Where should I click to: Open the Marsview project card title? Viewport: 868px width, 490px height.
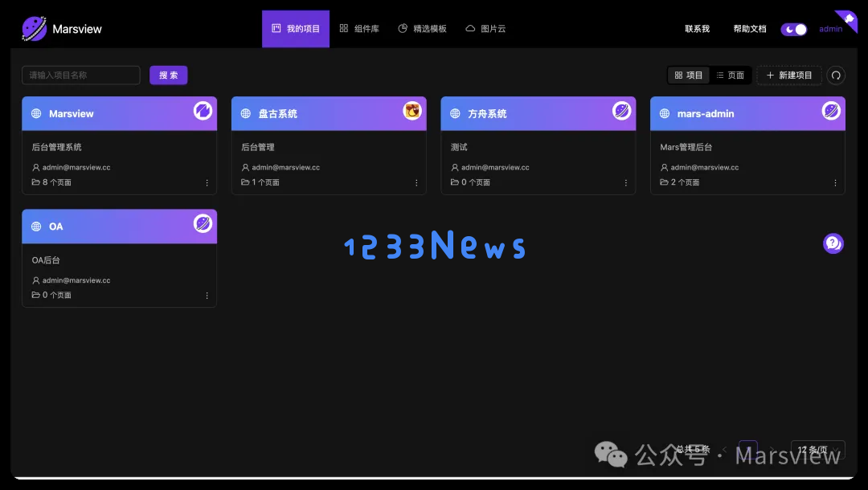pyautogui.click(x=72, y=114)
